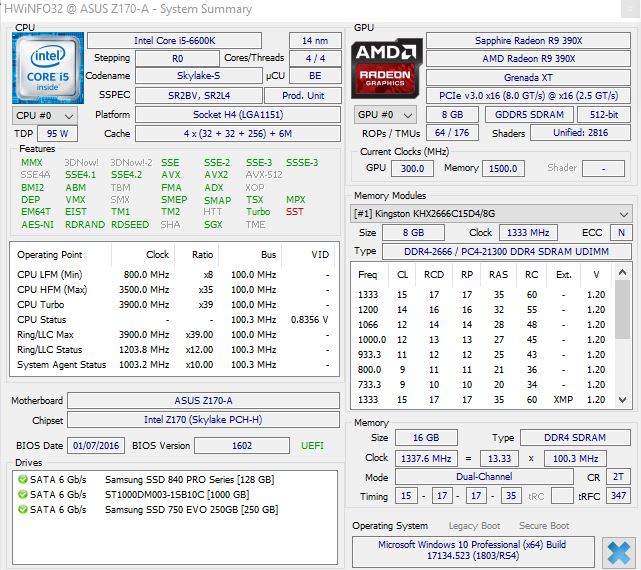
Task: Click the BIOS Version 1602 field
Action: point(242,446)
